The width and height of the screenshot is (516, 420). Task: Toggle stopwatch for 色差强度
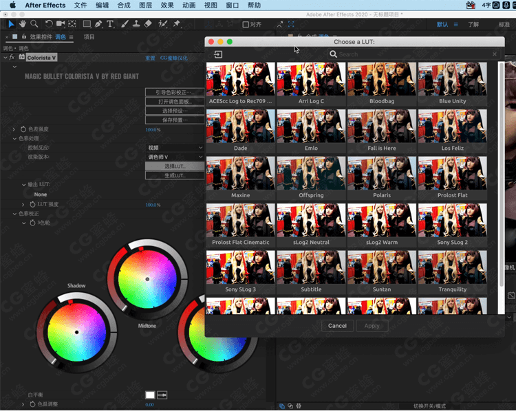(x=23, y=129)
